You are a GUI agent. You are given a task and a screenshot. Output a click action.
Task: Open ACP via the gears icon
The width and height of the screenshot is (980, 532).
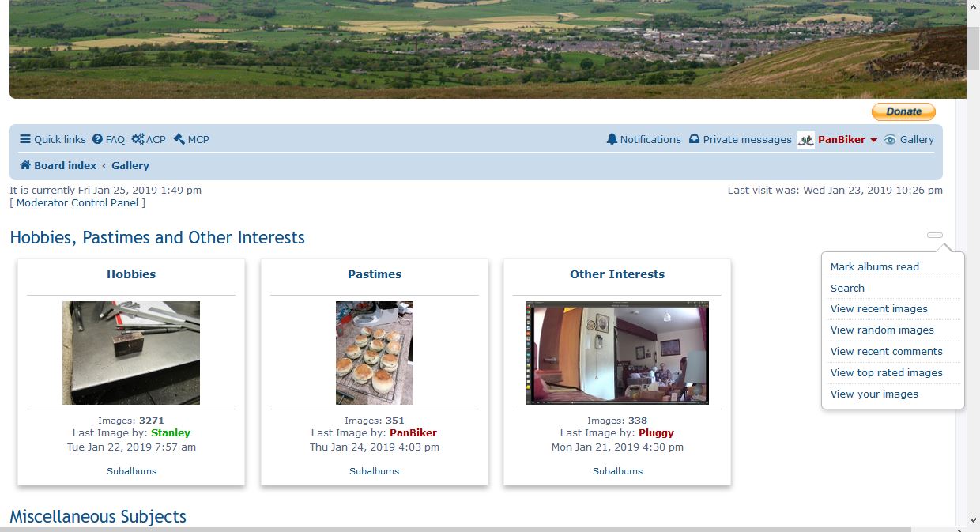click(138, 139)
